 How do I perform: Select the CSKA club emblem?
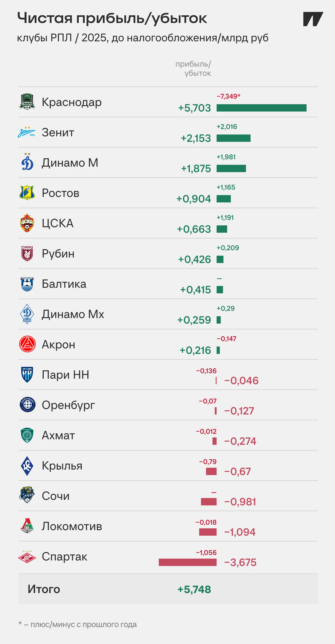tap(27, 223)
